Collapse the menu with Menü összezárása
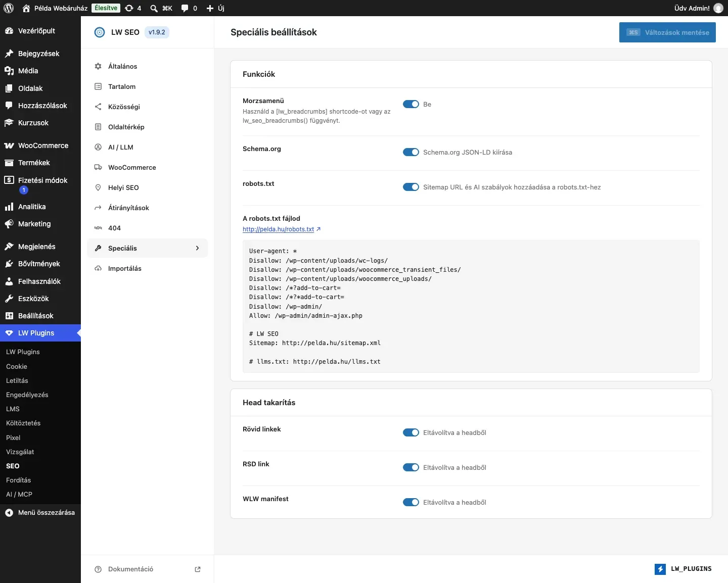 click(x=40, y=512)
